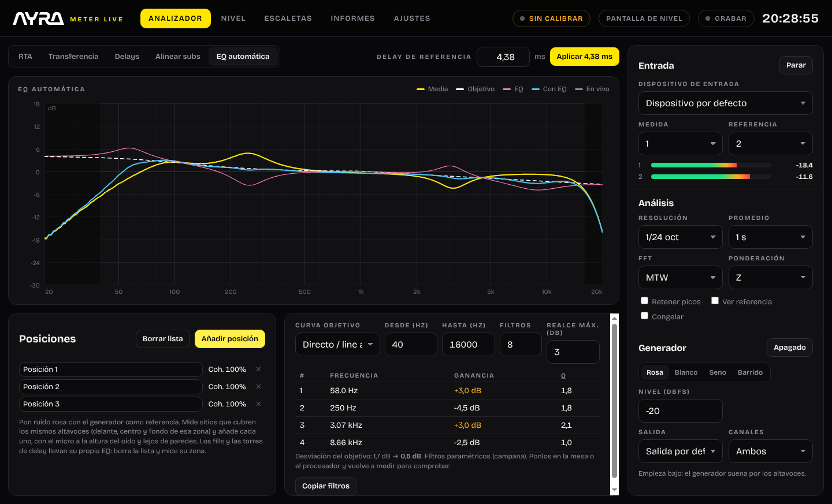Go to the Escaletas main tab
Viewport: 832px width, 504px height.
click(288, 18)
